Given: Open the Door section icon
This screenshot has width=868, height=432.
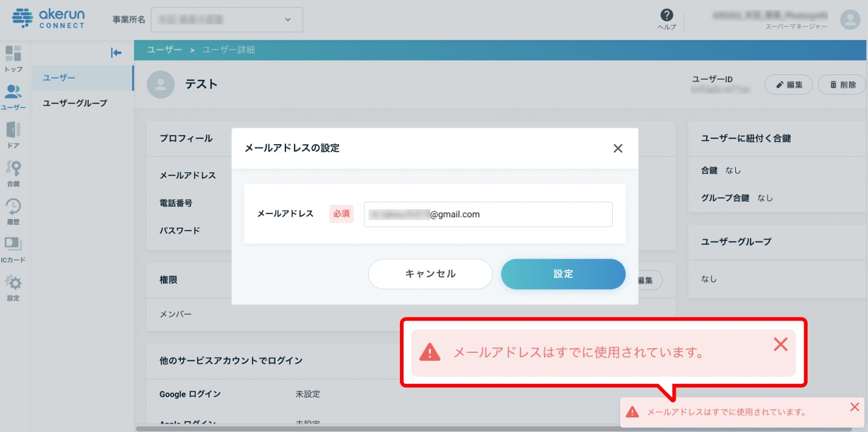Looking at the screenshot, I should pos(13,130).
